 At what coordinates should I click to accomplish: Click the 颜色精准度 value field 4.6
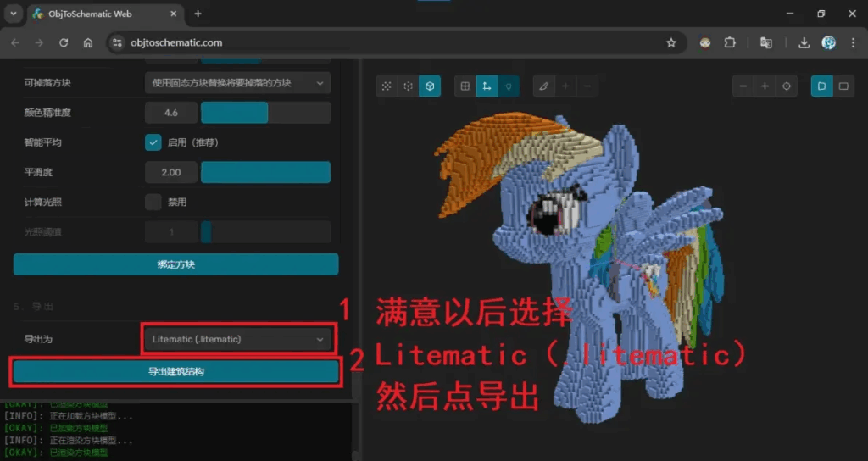pos(171,113)
